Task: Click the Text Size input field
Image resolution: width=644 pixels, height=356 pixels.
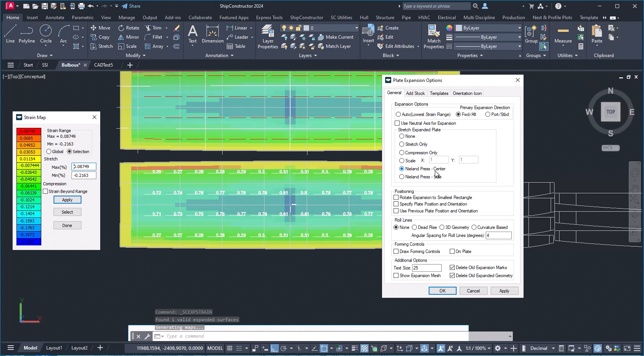Action: (427, 268)
